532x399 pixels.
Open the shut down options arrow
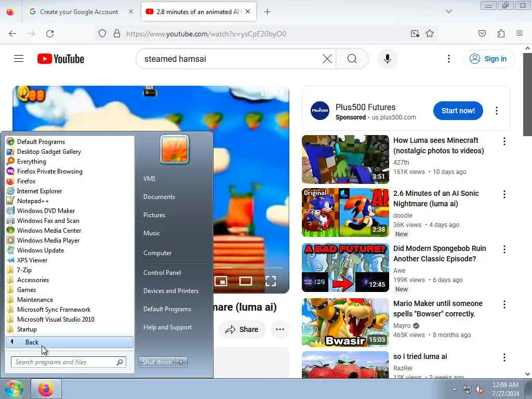coord(181,362)
